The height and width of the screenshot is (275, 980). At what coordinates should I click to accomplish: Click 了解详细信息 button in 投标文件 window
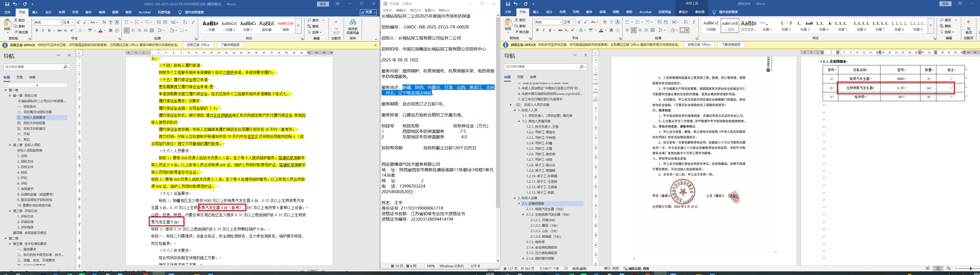point(731,44)
